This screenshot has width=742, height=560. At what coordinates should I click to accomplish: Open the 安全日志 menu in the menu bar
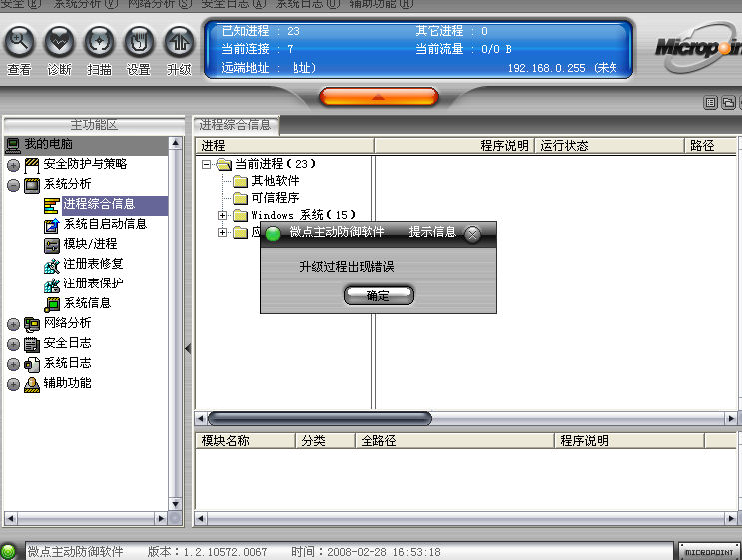pos(234,4)
